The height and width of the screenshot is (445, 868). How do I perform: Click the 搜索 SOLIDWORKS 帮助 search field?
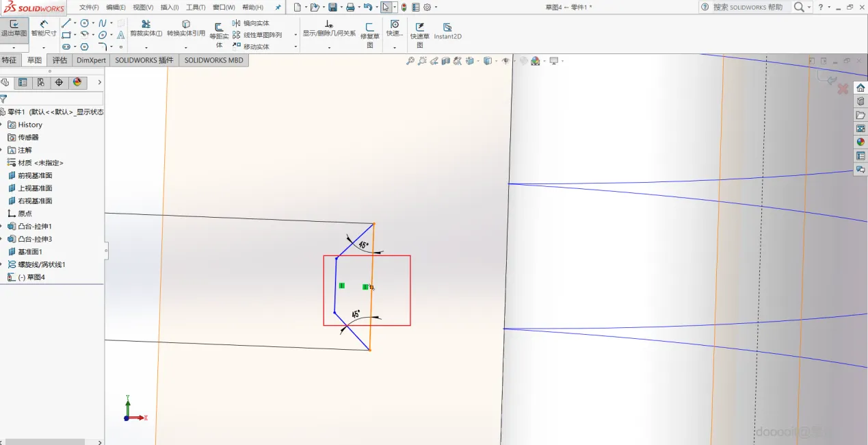pyautogui.click(x=747, y=7)
